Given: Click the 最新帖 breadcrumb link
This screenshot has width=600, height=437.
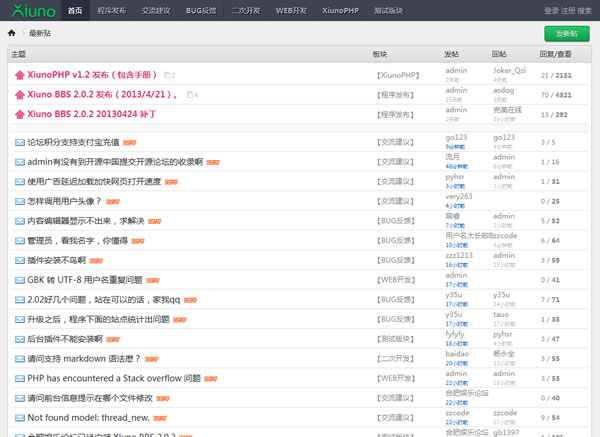Looking at the screenshot, I should coord(41,33).
